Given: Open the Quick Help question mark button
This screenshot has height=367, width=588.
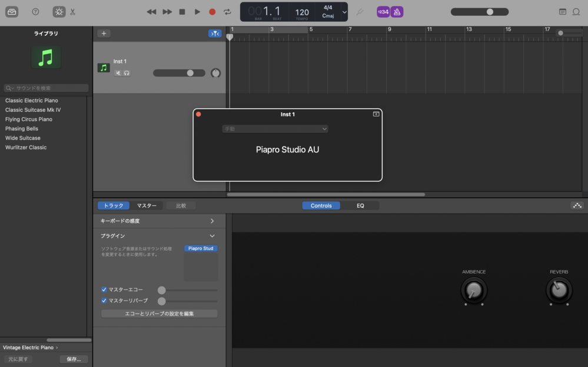Looking at the screenshot, I should (x=35, y=12).
